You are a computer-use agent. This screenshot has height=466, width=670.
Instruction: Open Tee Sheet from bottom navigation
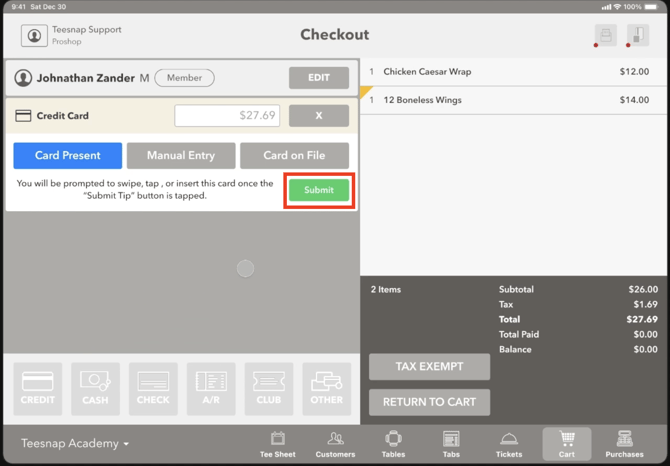[x=278, y=445]
